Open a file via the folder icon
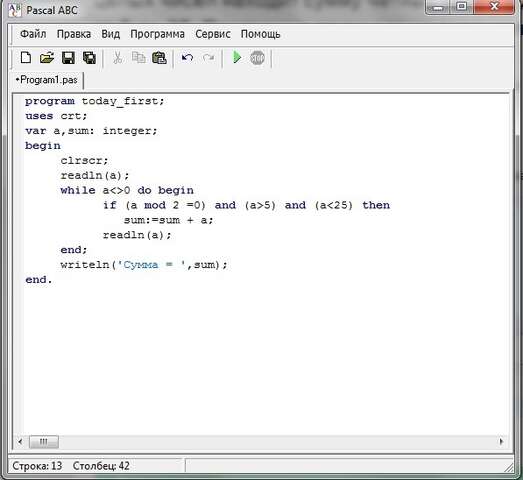 pyautogui.click(x=47, y=58)
